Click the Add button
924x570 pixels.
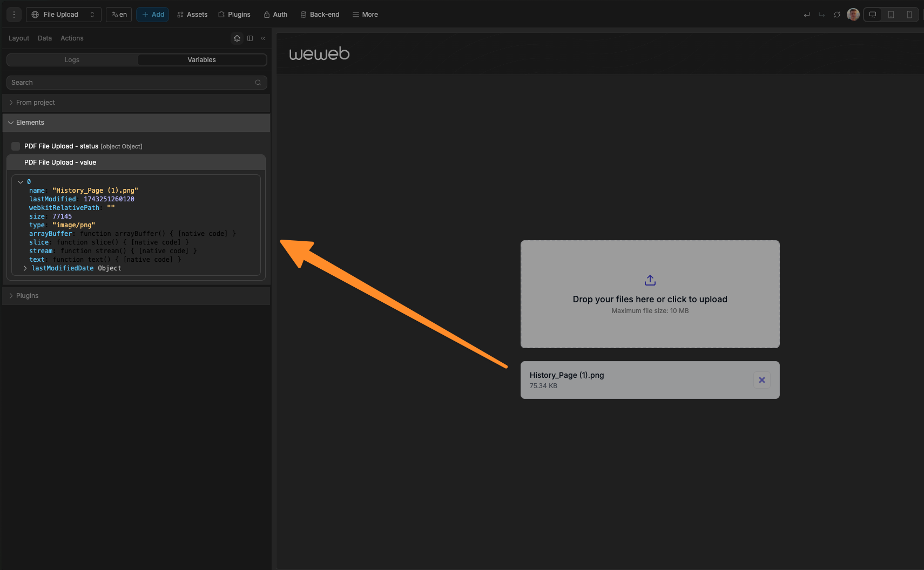(153, 15)
